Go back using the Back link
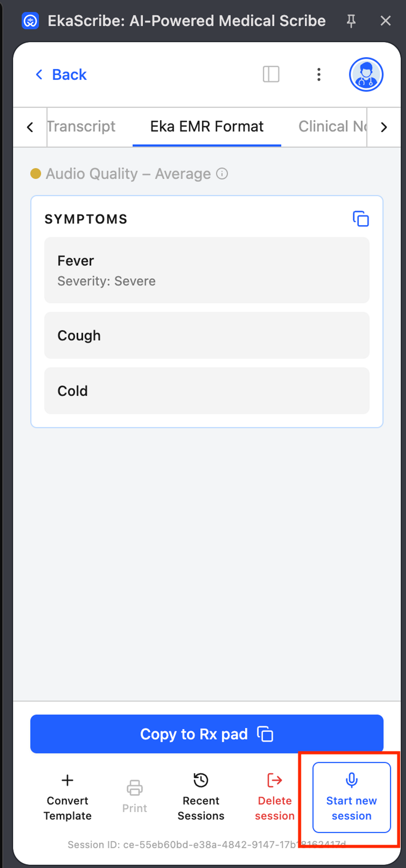This screenshot has width=406, height=868. coord(61,75)
